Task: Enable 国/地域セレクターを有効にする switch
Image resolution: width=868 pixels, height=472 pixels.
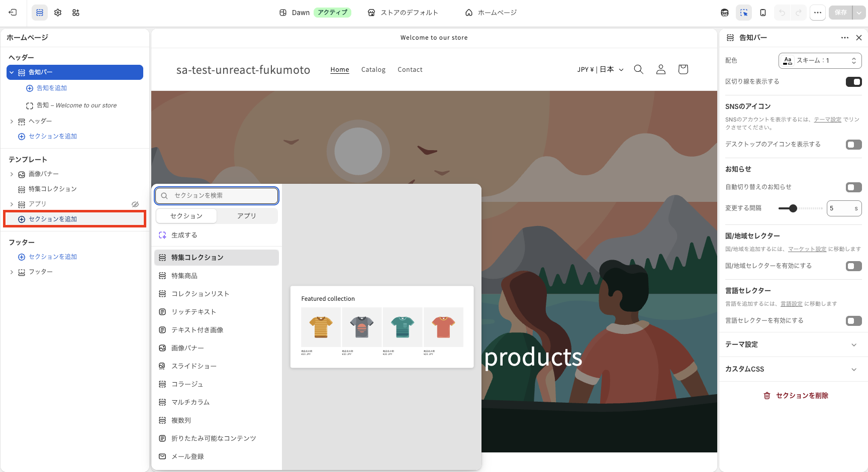Action: point(853,266)
